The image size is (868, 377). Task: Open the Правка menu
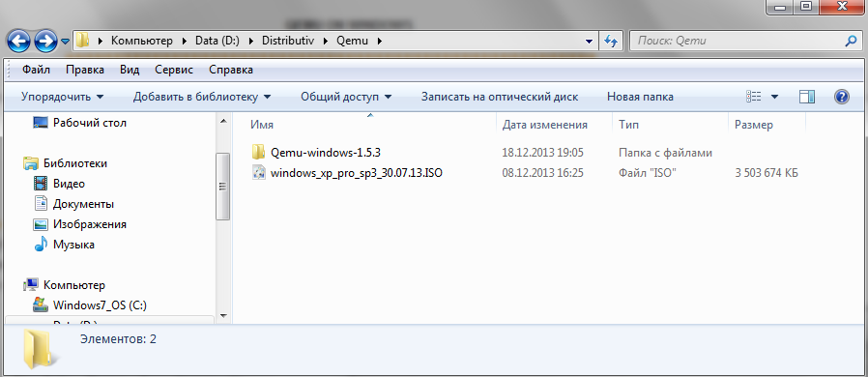(x=85, y=70)
